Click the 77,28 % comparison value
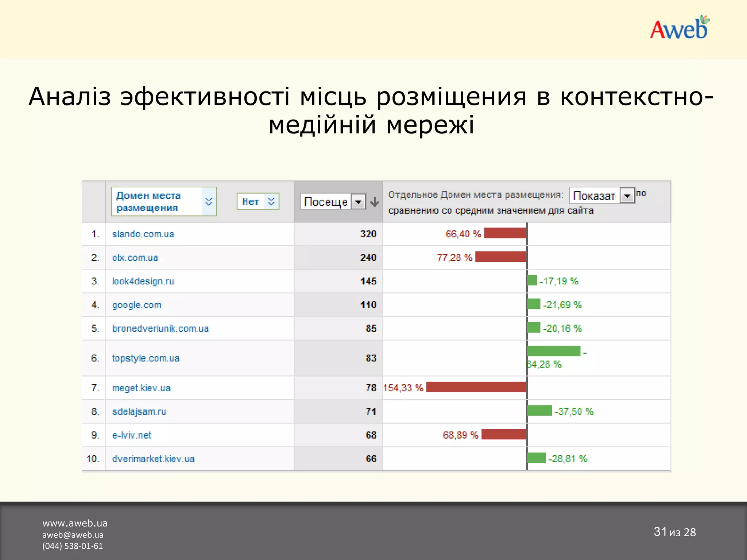 (x=454, y=258)
